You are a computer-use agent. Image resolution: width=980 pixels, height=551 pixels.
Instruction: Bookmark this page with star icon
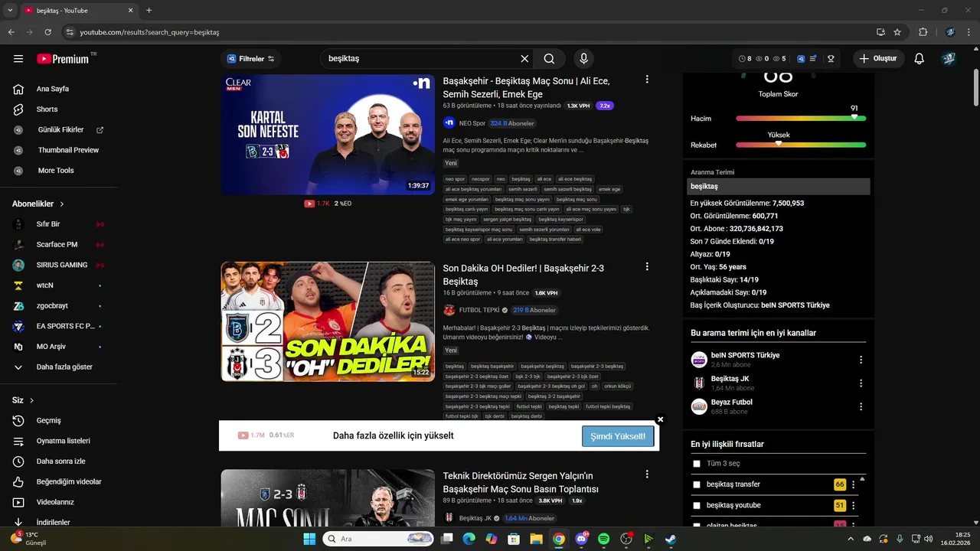897,32
